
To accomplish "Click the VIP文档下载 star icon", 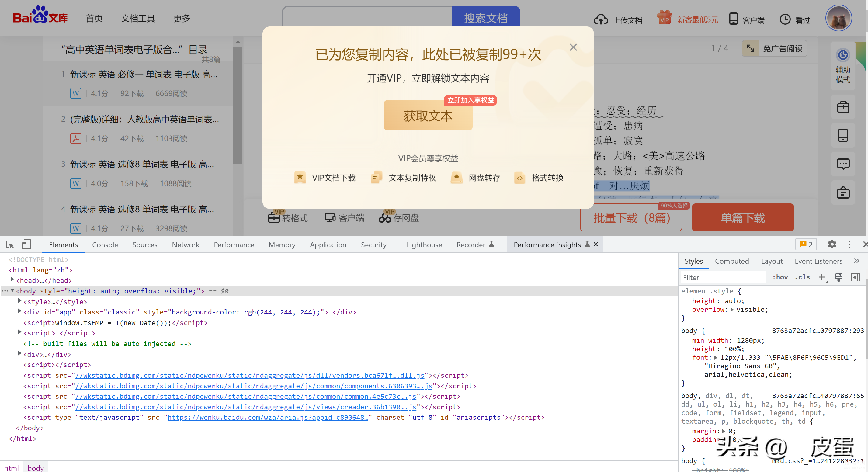I will tap(300, 178).
